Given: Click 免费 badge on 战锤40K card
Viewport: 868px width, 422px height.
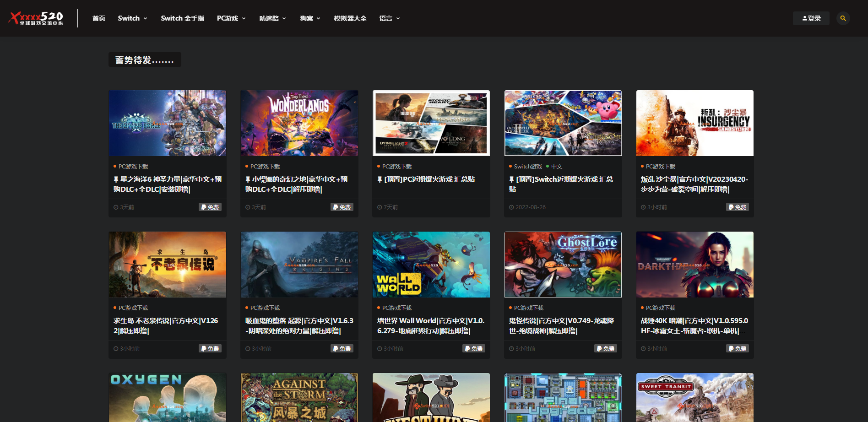Looking at the screenshot, I should 738,349.
